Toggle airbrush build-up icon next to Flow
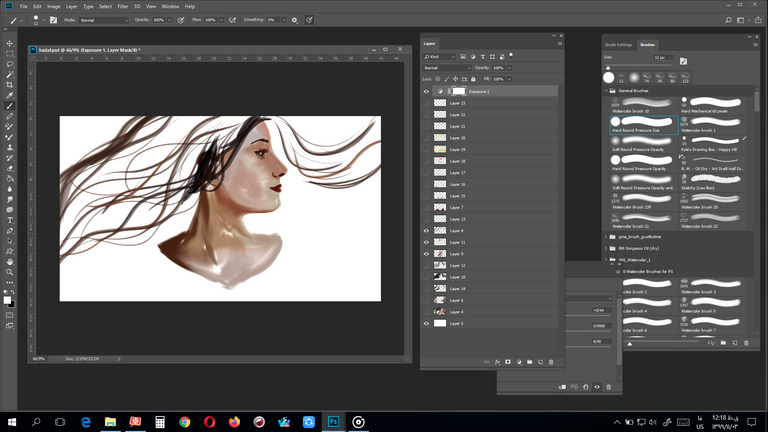The width and height of the screenshot is (768, 432). pyautogui.click(x=233, y=20)
